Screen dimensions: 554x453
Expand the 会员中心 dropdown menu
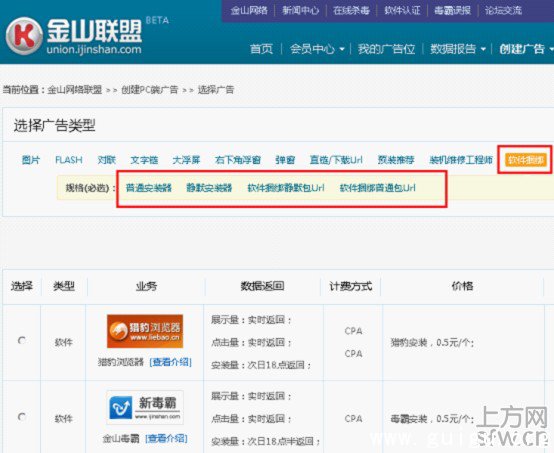317,49
